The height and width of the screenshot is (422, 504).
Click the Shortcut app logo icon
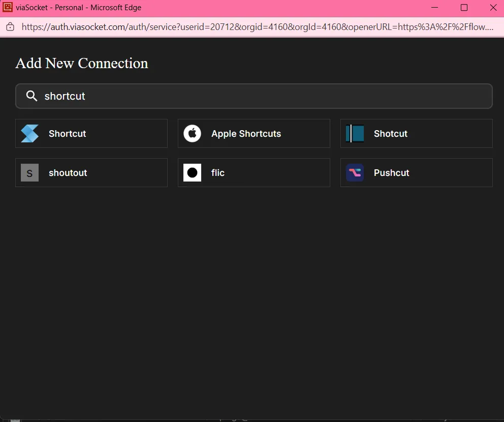pos(29,134)
